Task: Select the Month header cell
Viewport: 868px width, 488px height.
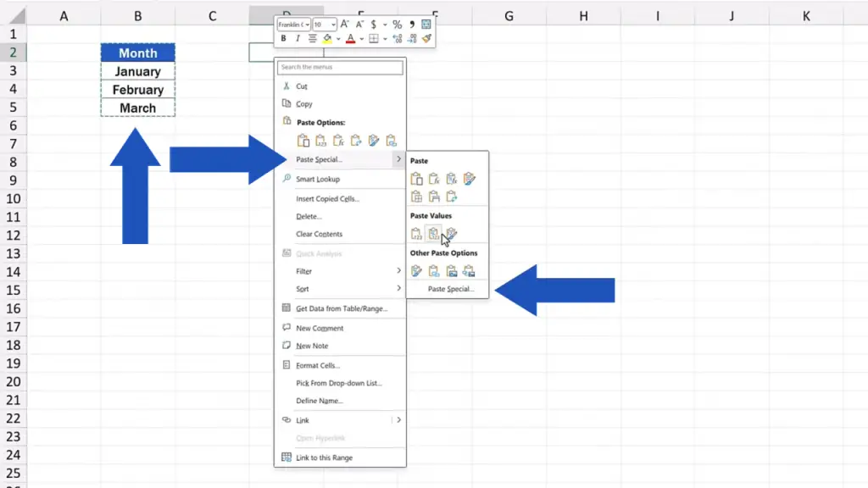Action: click(x=138, y=53)
